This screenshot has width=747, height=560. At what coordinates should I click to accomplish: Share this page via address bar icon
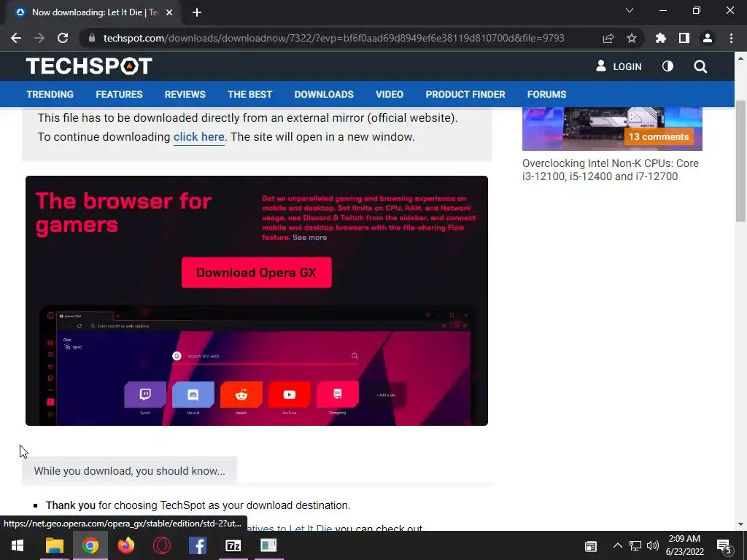pos(608,38)
